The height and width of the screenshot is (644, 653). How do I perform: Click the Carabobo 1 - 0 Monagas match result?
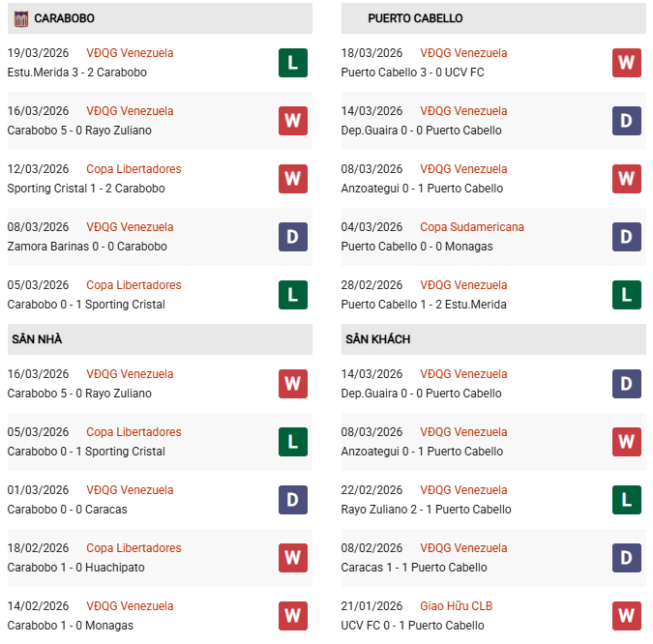[70, 626]
